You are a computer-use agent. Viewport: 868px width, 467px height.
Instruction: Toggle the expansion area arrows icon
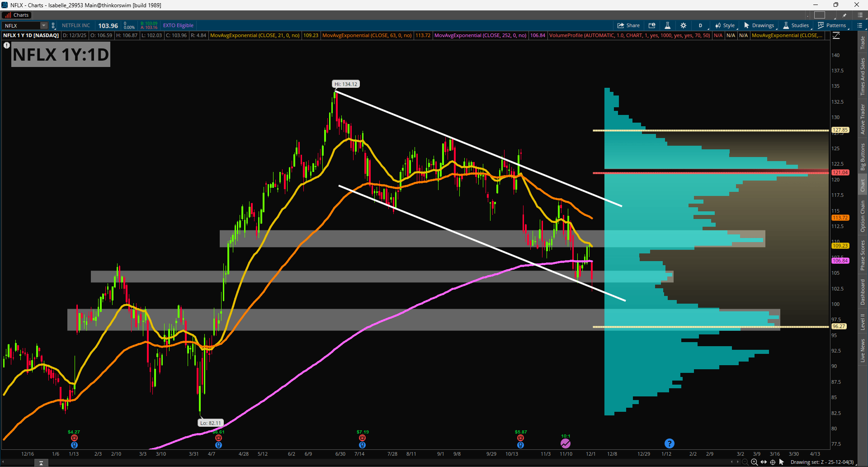764,462
